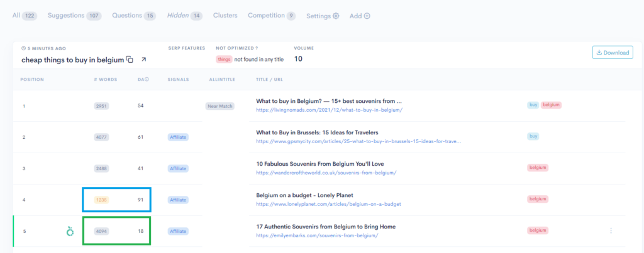Click the Download button
The image size is (644, 253).
click(613, 53)
